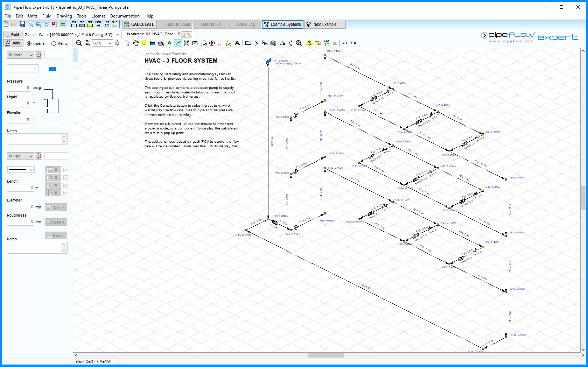
Task: Click the zoom in magnifier icon
Action: pos(87,43)
